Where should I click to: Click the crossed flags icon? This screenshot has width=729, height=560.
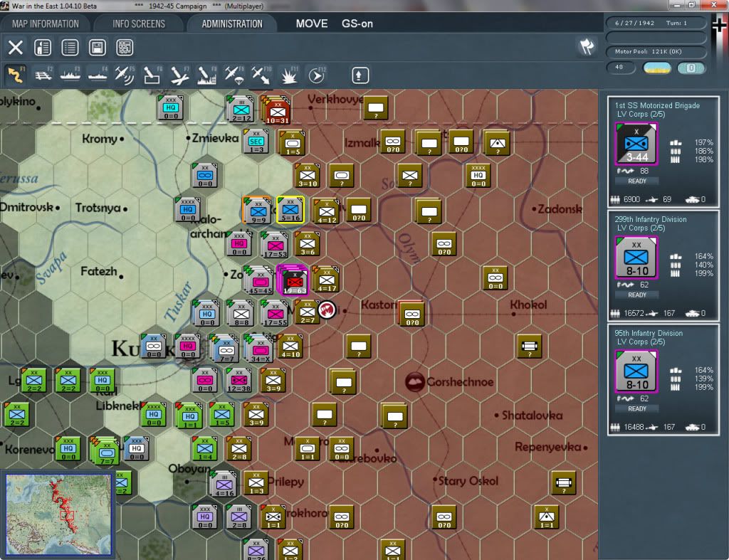tap(587, 46)
